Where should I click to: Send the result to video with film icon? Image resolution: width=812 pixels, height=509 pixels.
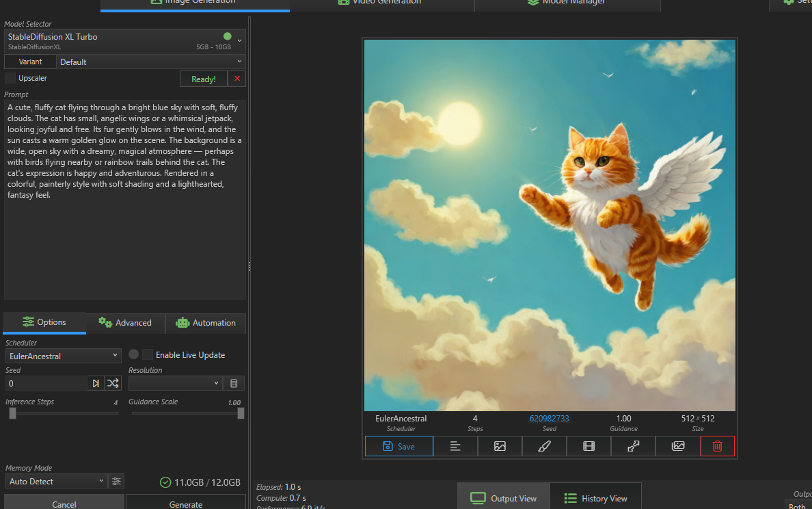588,446
